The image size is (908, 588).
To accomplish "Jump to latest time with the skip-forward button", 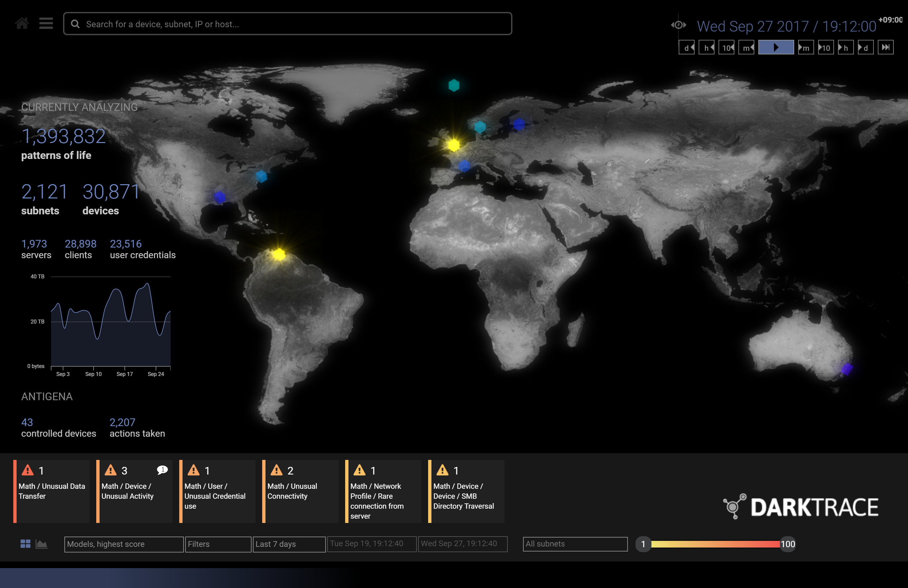I will 886,47.
